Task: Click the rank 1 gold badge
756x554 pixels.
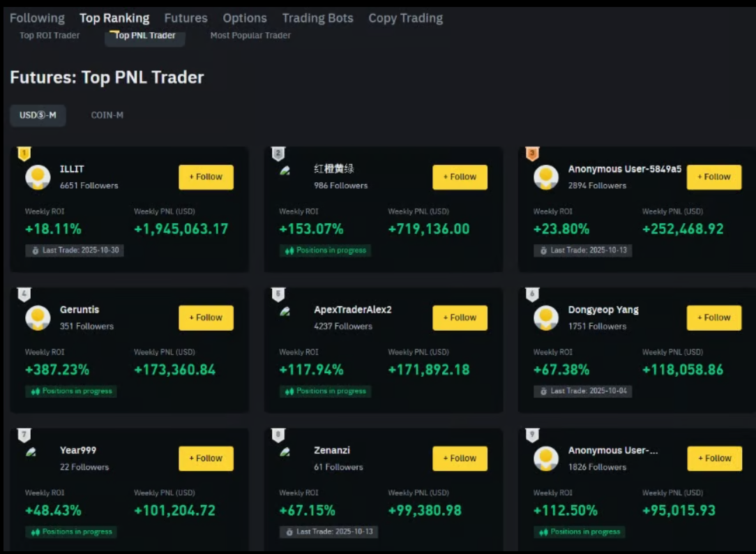Action: pos(24,154)
